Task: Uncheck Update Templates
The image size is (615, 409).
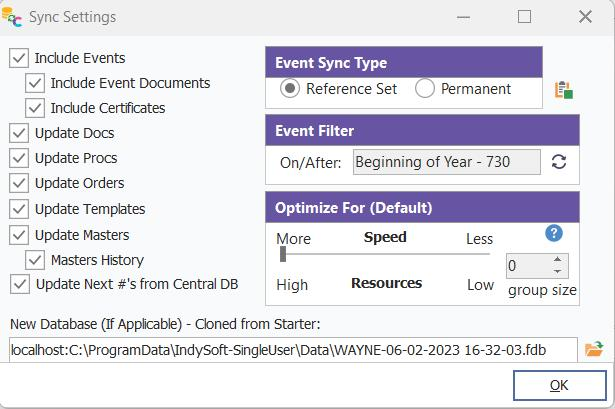Action: point(19,209)
